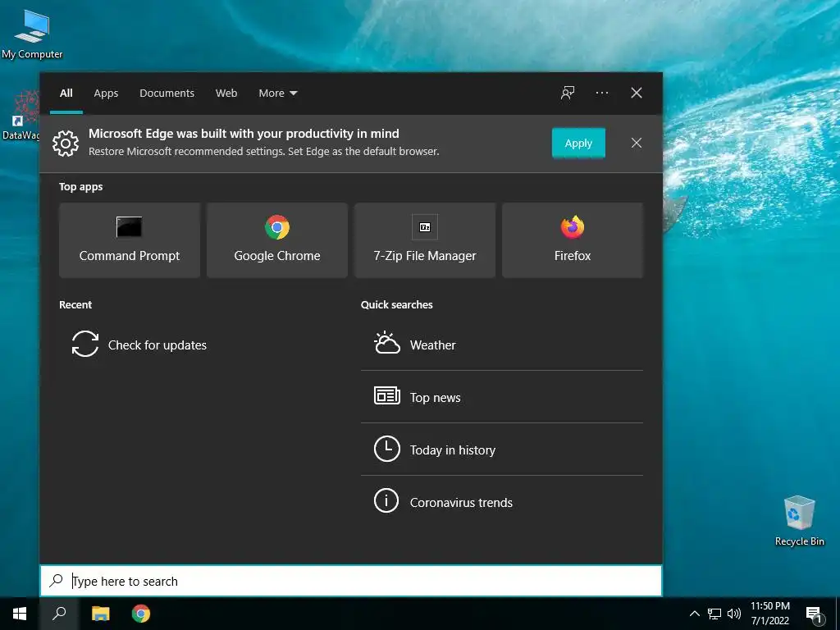This screenshot has height=630, width=840.
Task: Open the 7-Zip File Manager tile
Action: (425, 240)
